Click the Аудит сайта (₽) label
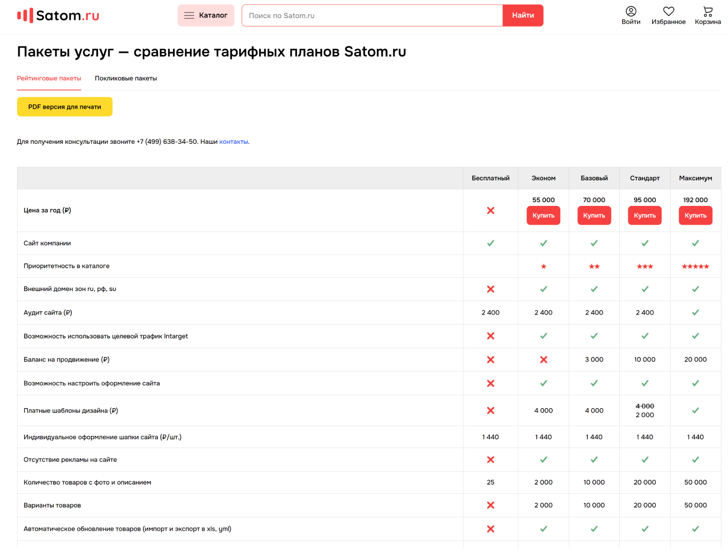This screenshot has height=560, width=728. tap(48, 313)
